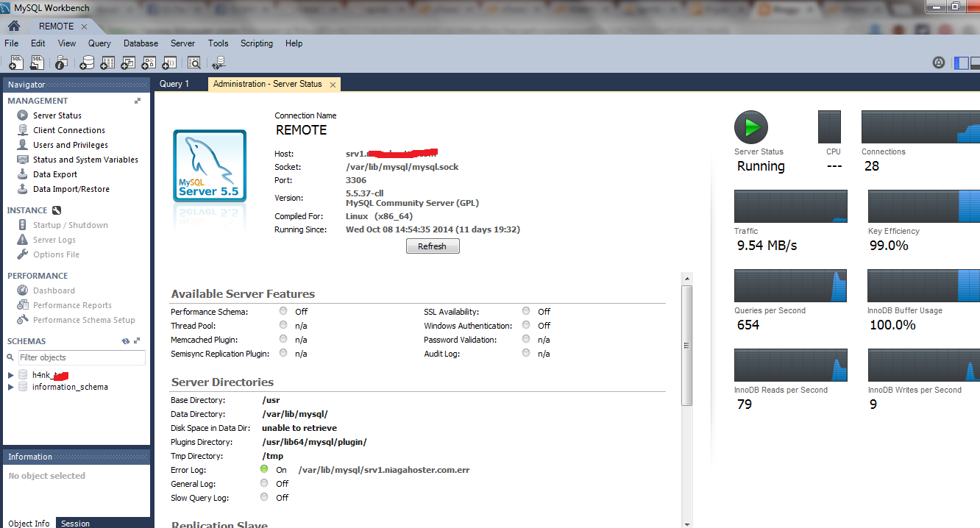
Task: Toggle the General Log radio button
Action: [263, 483]
